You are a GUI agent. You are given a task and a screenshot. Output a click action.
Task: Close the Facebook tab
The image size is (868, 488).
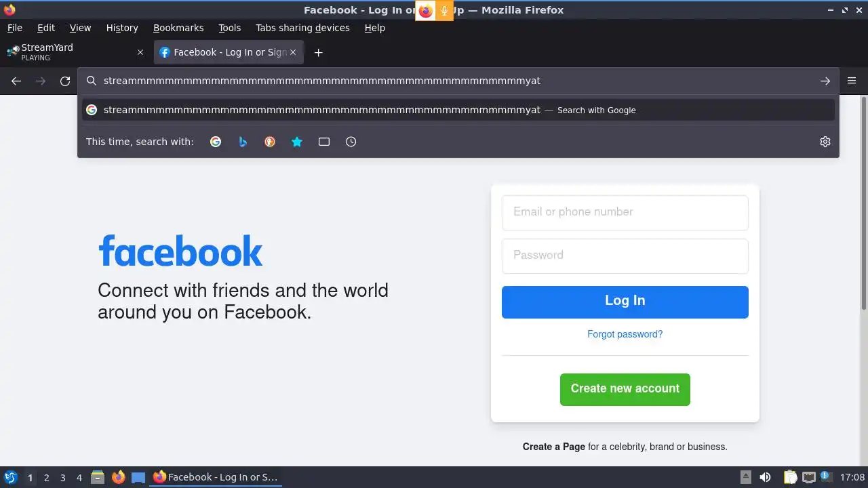click(x=293, y=52)
